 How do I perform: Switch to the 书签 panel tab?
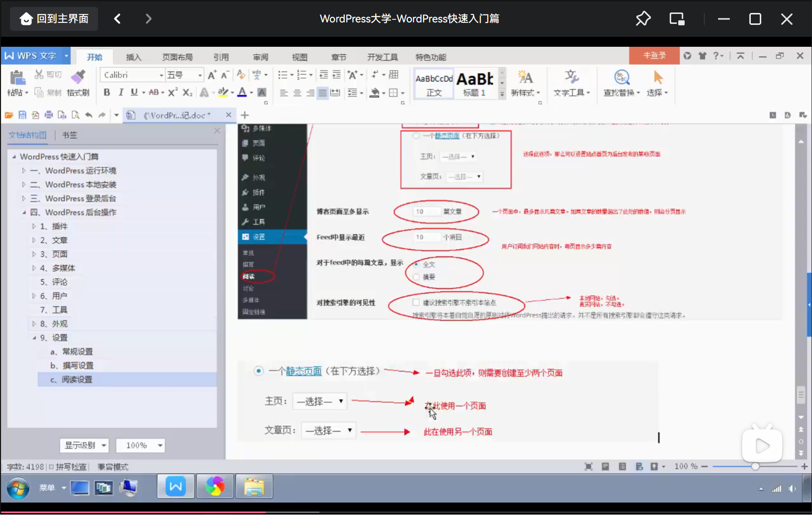[x=70, y=135]
